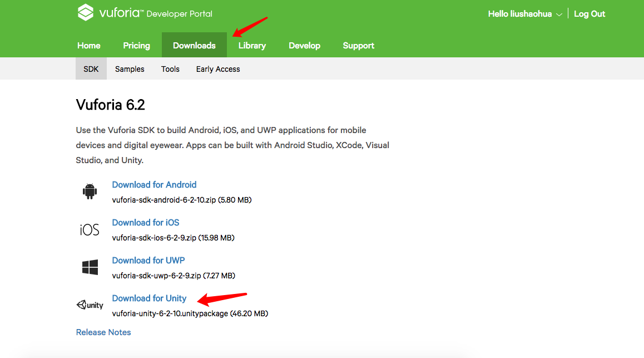Click the Windows UWP logo icon
The width and height of the screenshot is (644, 358).
90,267
